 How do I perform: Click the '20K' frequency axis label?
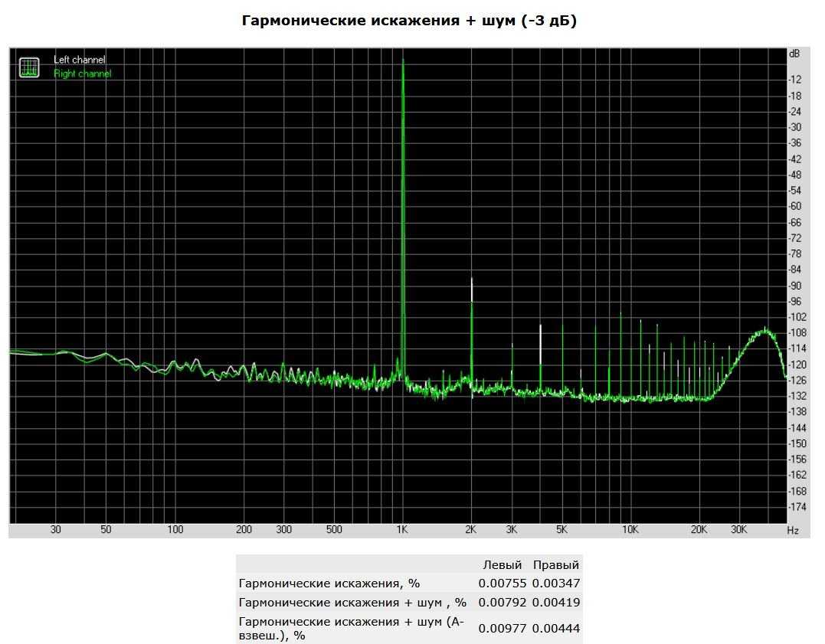699,530
